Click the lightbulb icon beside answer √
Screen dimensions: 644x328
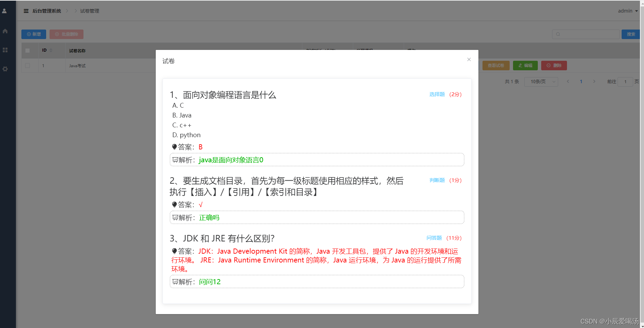(x=174, y=204)
